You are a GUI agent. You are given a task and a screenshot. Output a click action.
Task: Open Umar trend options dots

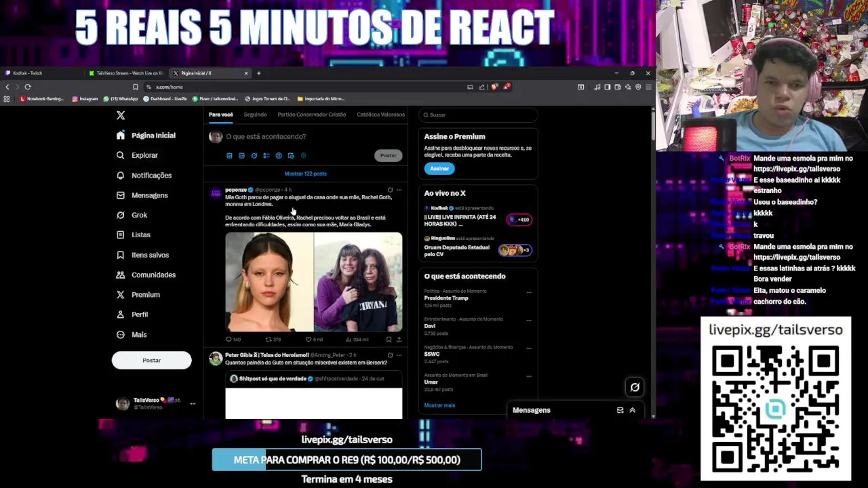[529, 375]
